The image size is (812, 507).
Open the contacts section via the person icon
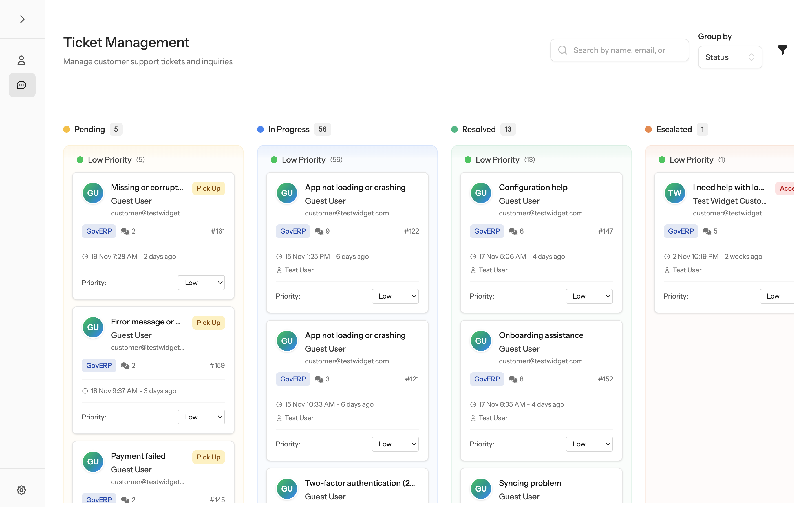21,60
